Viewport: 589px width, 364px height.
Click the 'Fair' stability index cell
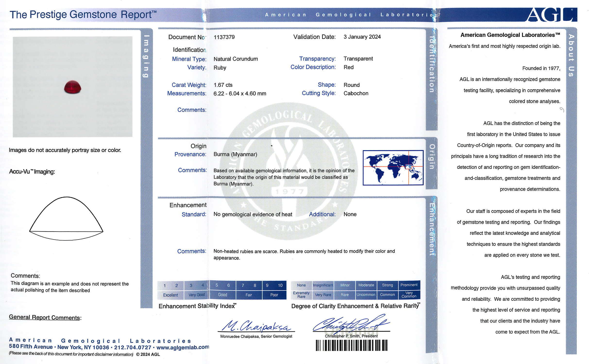[249, 295]
